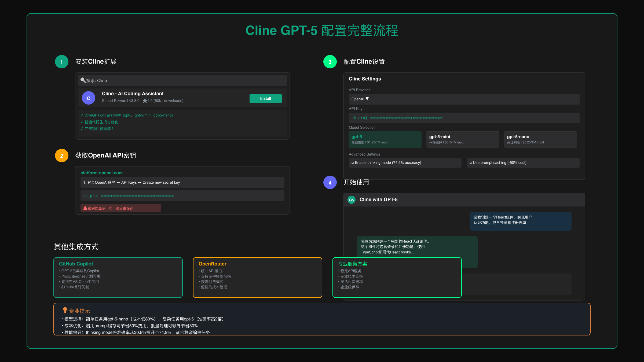This screenshot has height=362, width=644.
Task: Open the 专业服务方案 card
Action: [397, 278]
